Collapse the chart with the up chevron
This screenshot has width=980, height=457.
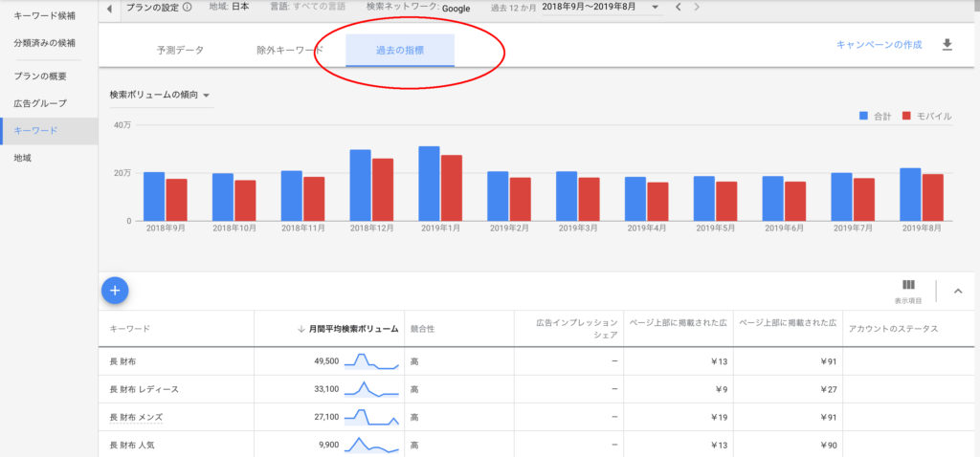click(958, 292)
